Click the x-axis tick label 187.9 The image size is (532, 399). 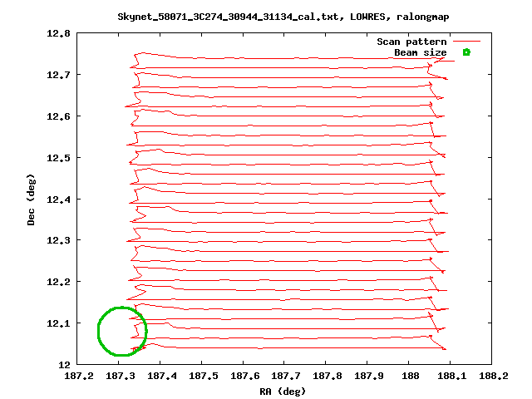tap(369, 376)
